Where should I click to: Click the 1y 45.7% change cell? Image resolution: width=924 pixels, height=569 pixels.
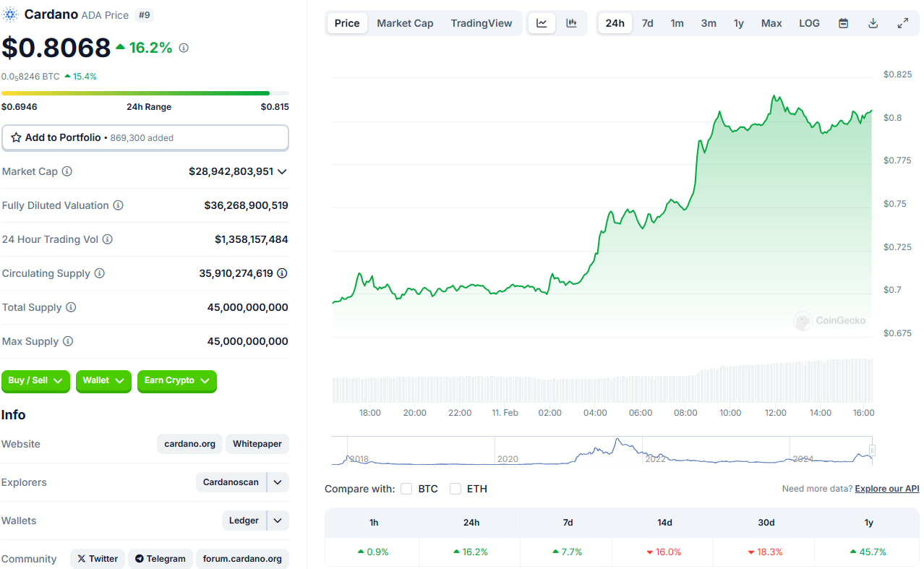coord(868,552)
